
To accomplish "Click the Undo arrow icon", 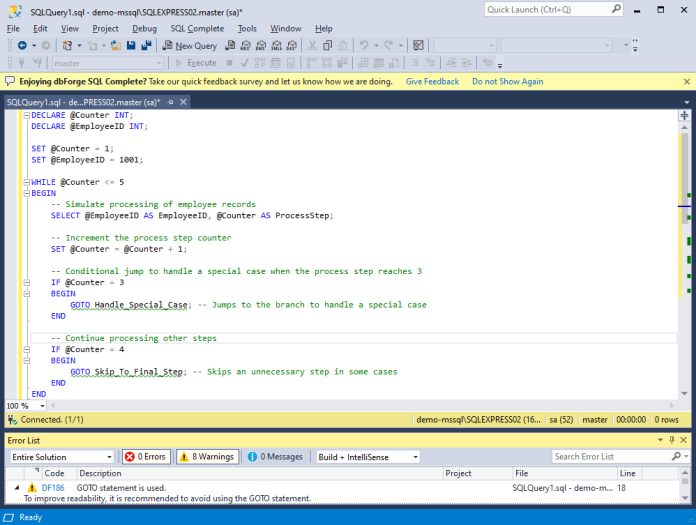I will click(x=364, y=45).
